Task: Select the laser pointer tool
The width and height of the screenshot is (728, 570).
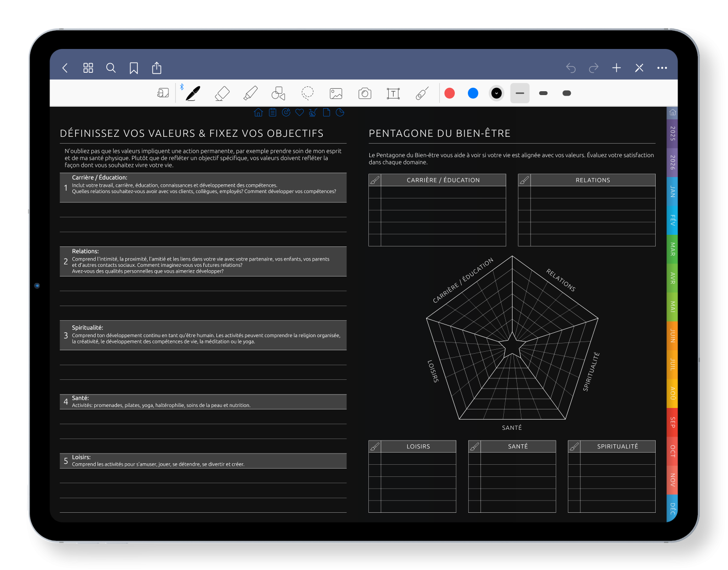Action: point(422,93)
